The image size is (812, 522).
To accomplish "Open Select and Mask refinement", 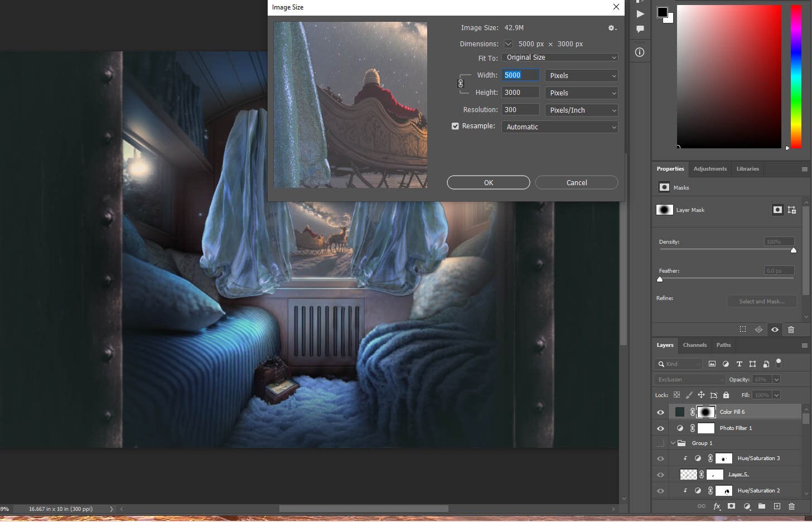I will [x=762, y=301].
